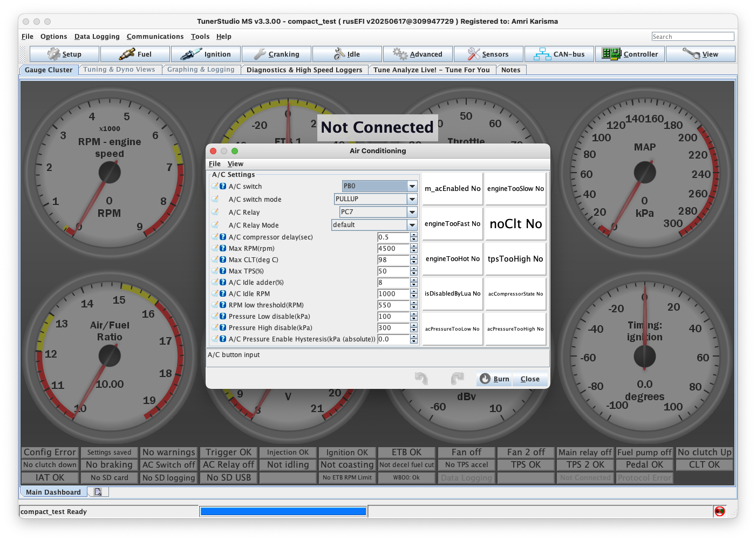Expand the A/C Relay Mode dropdown
The width and height of the screenshot is (756, 541).
pos(412,225)
